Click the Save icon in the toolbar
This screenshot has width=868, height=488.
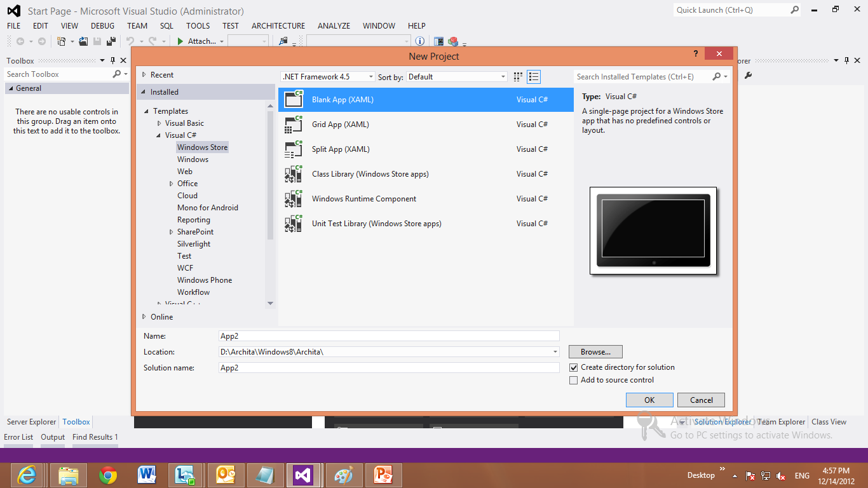[96, 41]
